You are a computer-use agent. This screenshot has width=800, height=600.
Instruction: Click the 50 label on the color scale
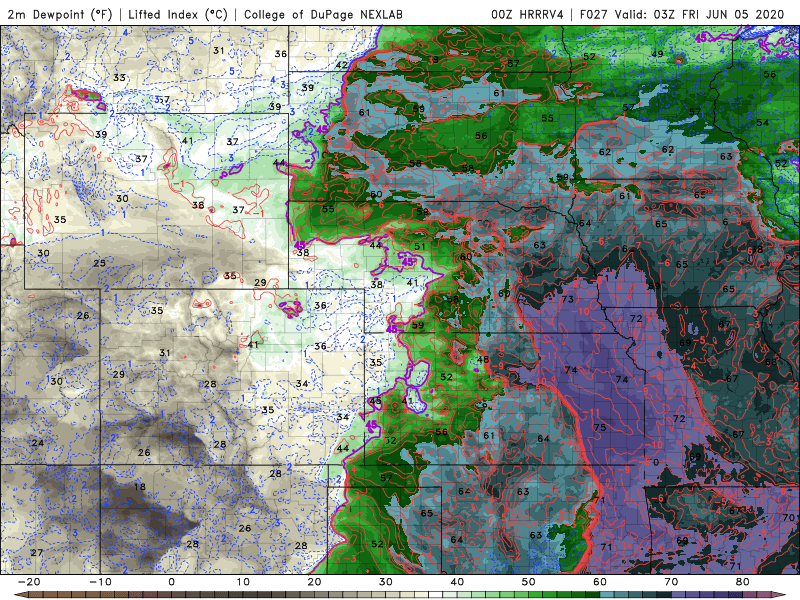pyautogui.click(x=529, y=582)
